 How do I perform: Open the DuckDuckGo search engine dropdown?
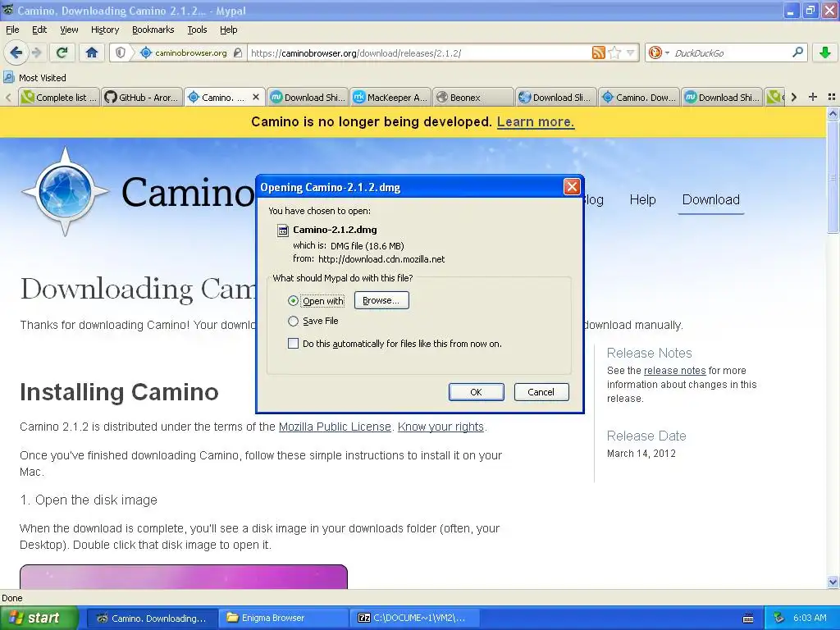pyautogui.click(x=659, y=52)
